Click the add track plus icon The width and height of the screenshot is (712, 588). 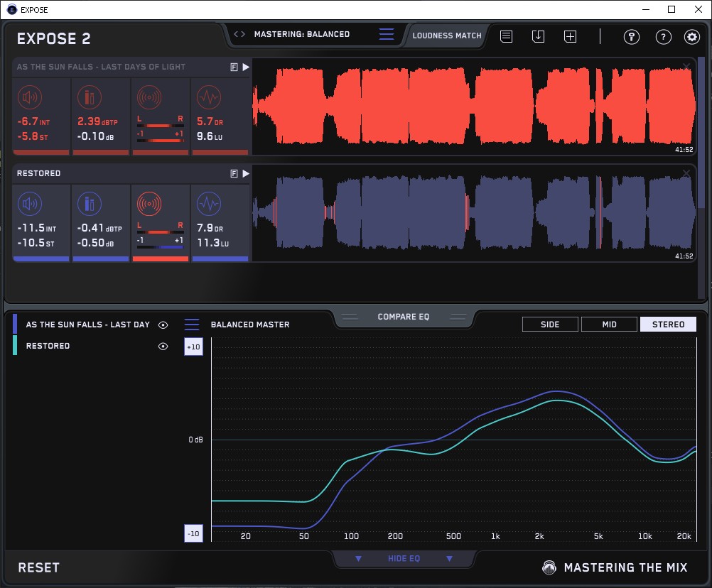(x=570, y=36)
